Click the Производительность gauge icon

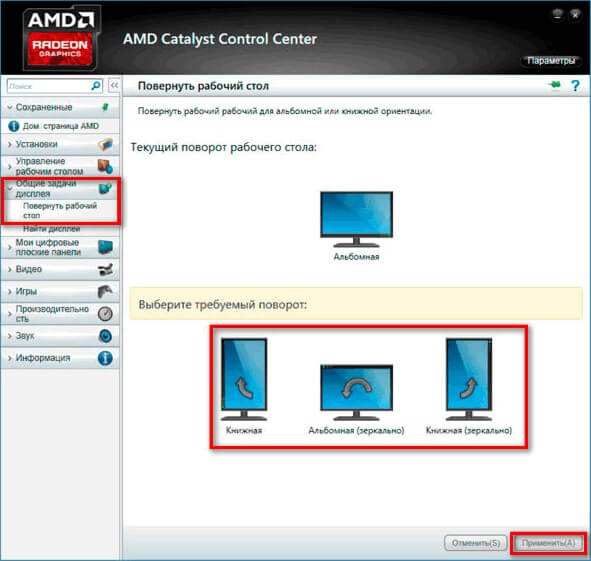105,314
